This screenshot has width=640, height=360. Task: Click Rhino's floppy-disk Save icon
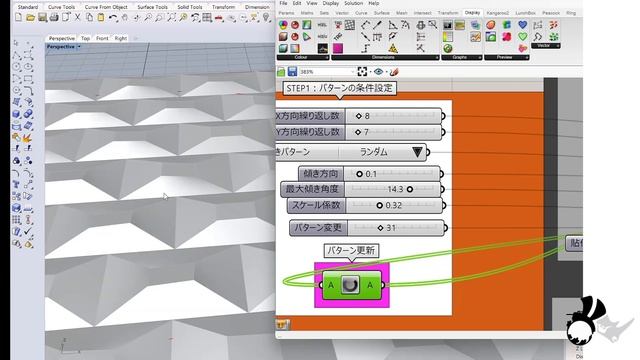[x=42, y=17]
